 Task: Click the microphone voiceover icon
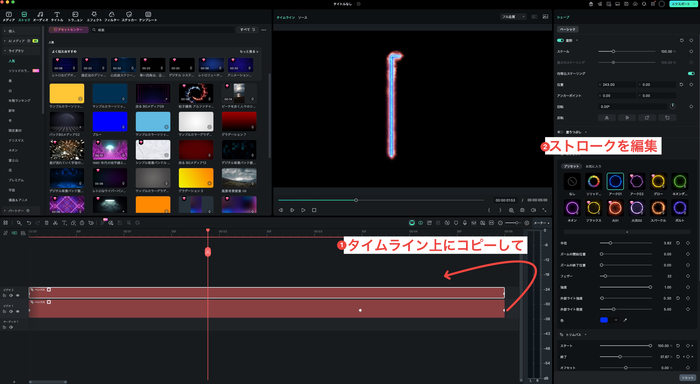[465, 223]
